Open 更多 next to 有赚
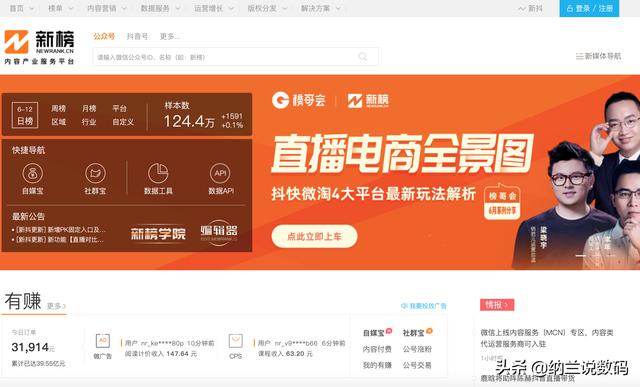The height and width of the screenshot is (387, 640). click(56, 306)
